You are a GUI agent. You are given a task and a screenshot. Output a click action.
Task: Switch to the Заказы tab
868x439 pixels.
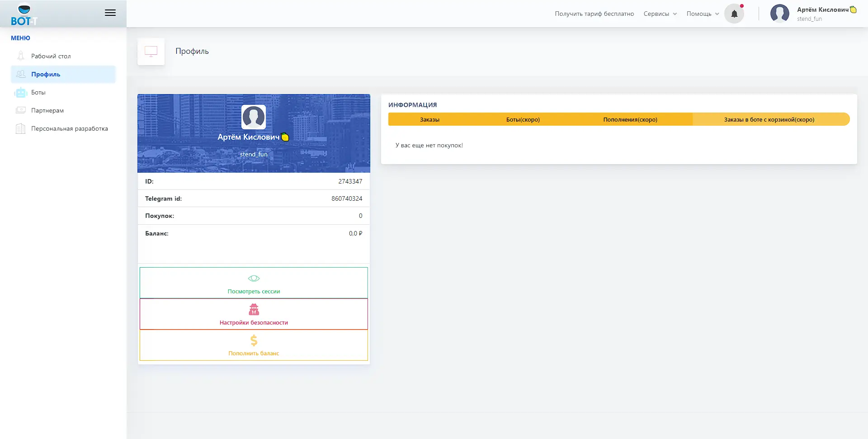coord(429,119)
